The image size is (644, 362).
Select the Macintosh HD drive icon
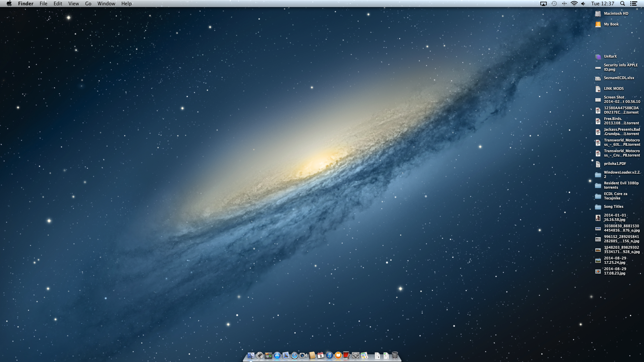click(598, 14)
